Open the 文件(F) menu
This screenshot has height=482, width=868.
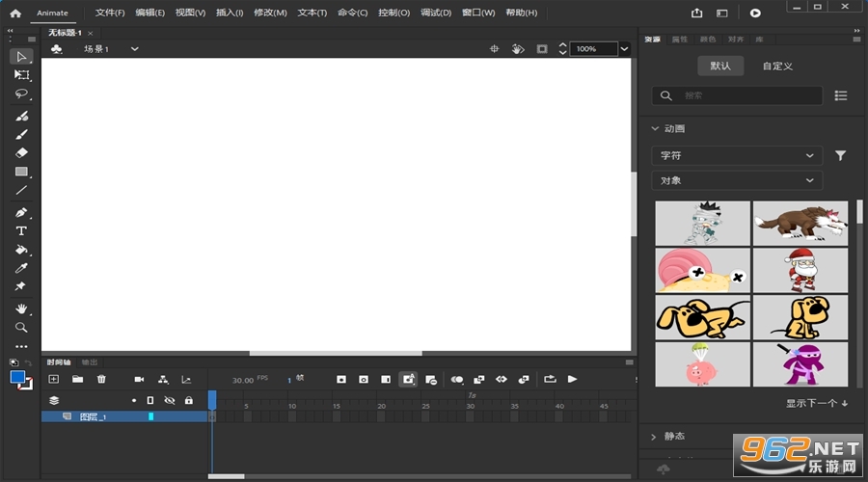click(110, 13)
